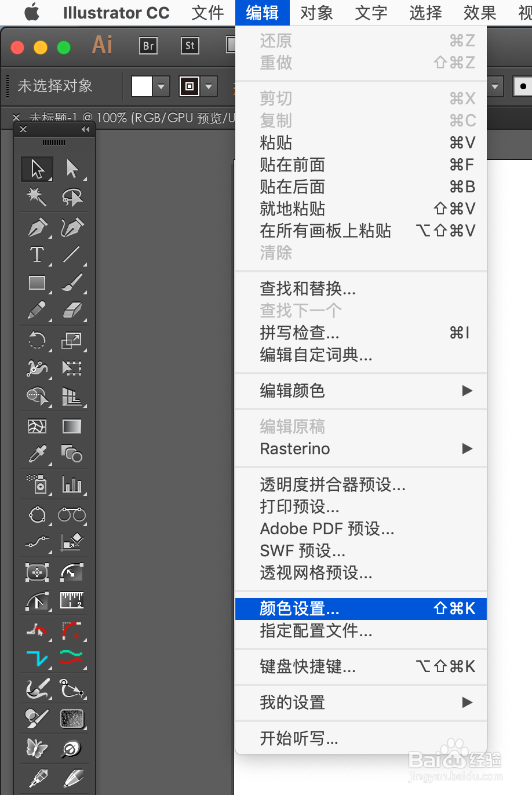Image resolution: width=532 pixels, height=795 pixels.
Task: Select the Paintbrush tool
Action: point(72,282)
